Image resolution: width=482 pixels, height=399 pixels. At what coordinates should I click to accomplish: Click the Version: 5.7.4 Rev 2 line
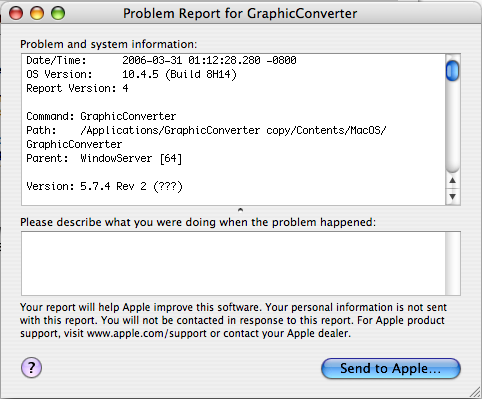pos(104,186)
